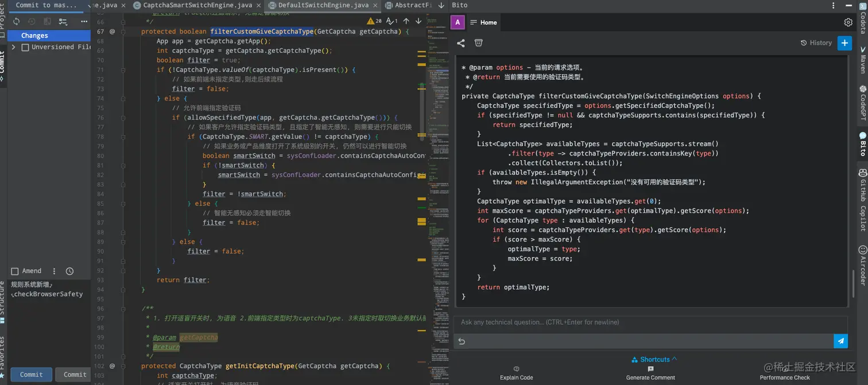Open commit options menu next to Amend
This screenshot has width=868, height=385.
pyautogui.click(x=55, y=271)
